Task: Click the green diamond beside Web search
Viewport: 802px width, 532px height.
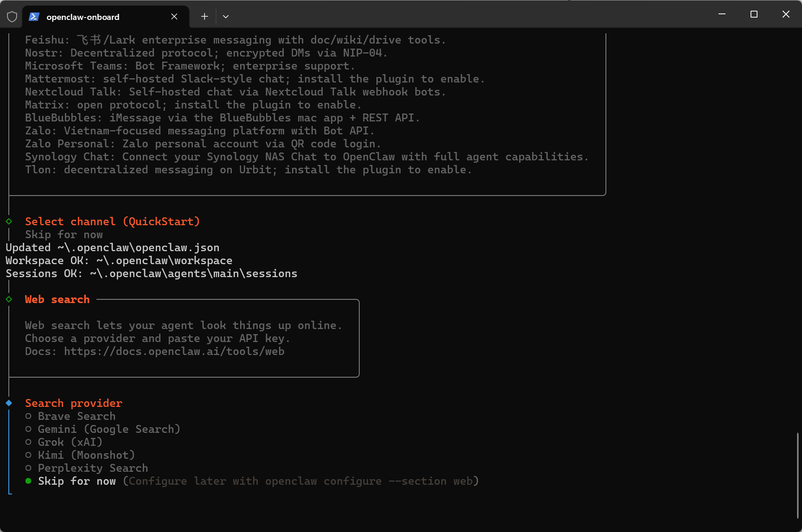Action: coord(9,299)
